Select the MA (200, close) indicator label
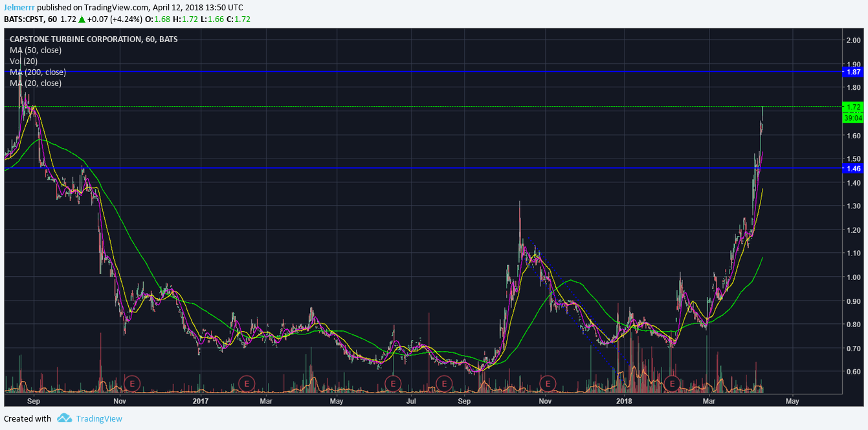868x430 pixels. point(38,72)
